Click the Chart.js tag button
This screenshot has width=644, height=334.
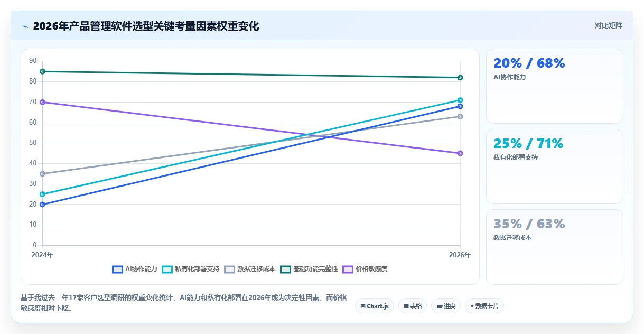[x=375, y=306]
